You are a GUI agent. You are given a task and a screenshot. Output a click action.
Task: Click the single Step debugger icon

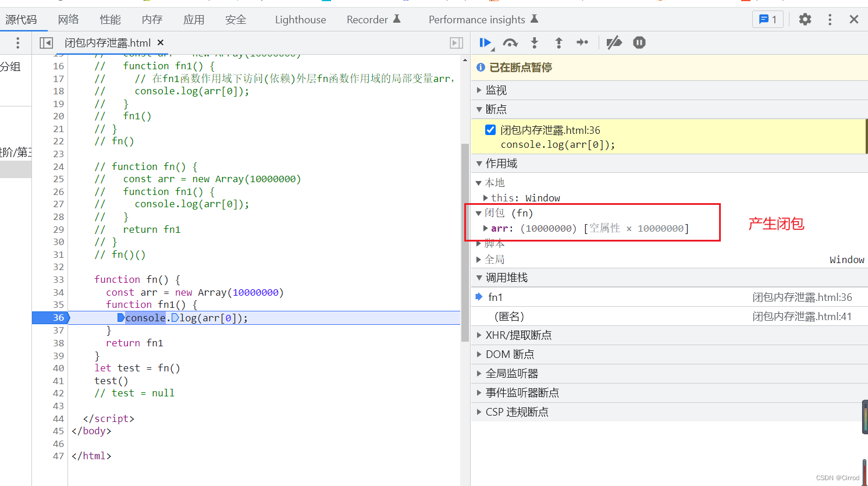[582, 42]
